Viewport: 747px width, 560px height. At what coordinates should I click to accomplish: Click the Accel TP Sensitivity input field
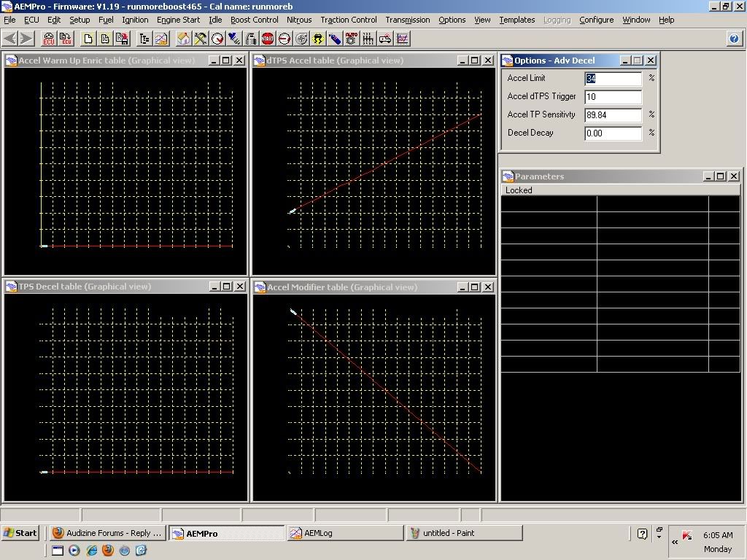pyautogui.click(x=613, y=114)
